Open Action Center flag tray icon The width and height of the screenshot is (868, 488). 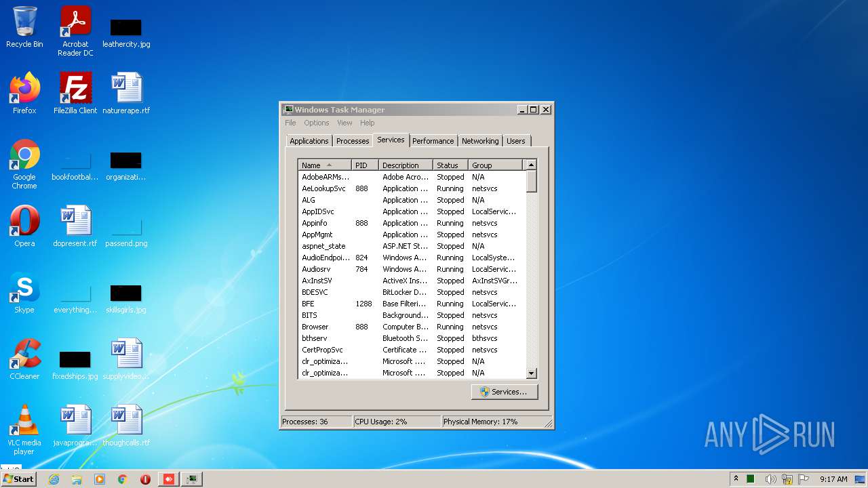(x=804, y=479)
